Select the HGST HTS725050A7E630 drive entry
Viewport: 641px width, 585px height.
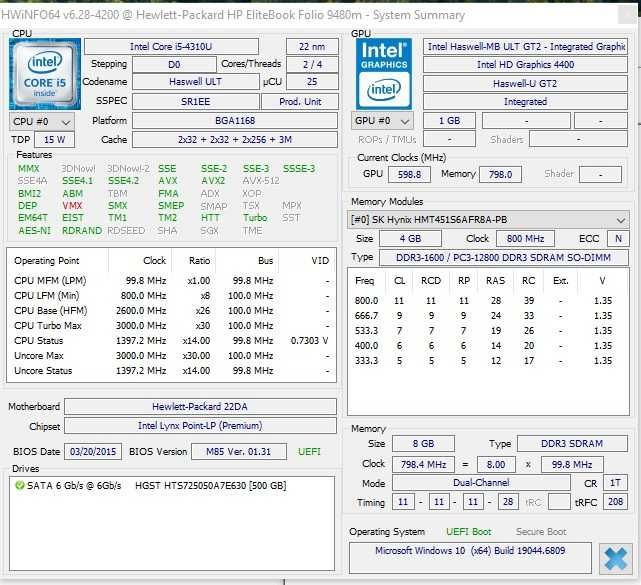(x=211, y=486)
